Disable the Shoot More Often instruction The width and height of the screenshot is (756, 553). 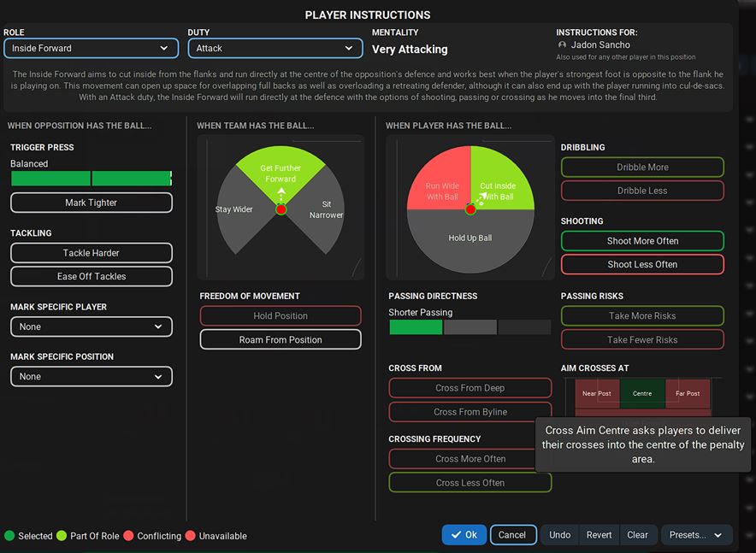[643, 241]
